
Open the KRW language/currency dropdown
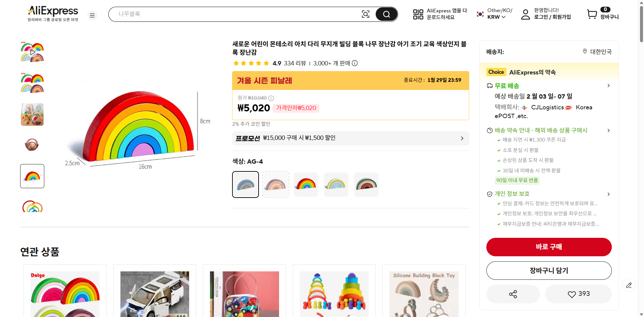[496, 17]
